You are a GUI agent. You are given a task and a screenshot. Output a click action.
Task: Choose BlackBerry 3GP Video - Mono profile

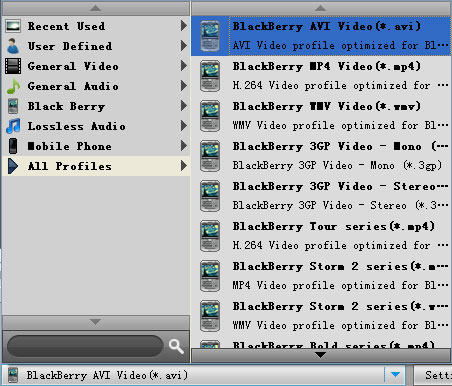pos(321,156)
